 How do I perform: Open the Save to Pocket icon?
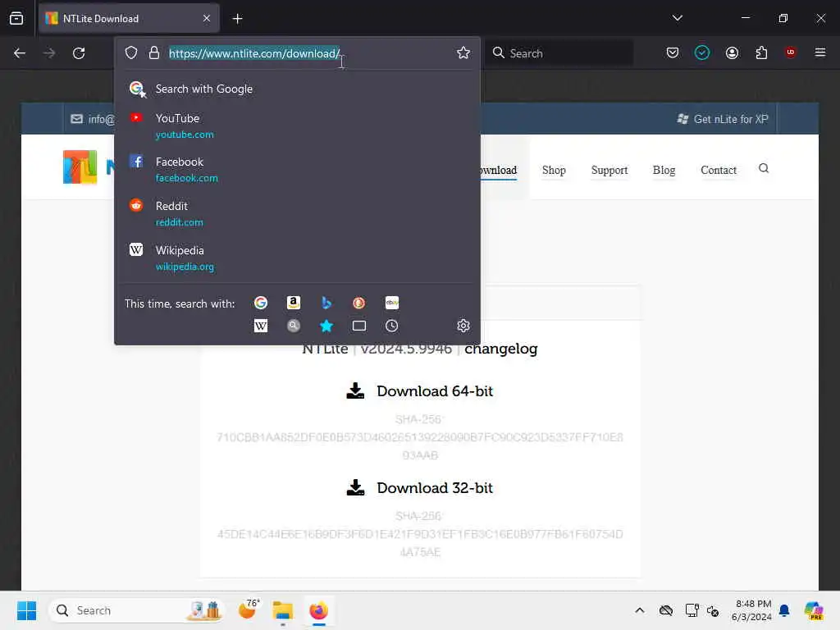coord(673,52)
